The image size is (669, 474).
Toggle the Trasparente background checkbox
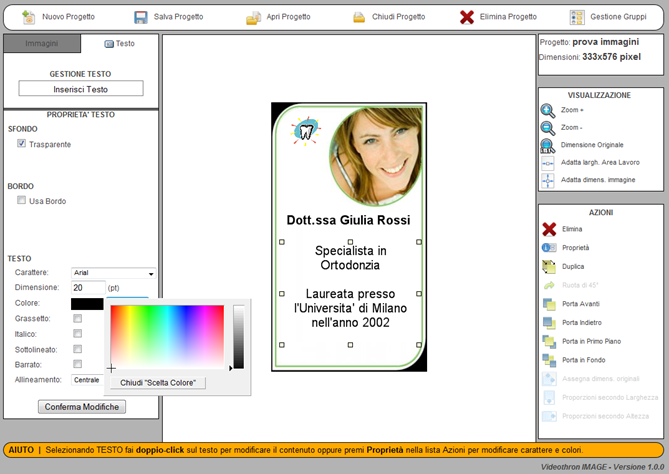point(22,144)
